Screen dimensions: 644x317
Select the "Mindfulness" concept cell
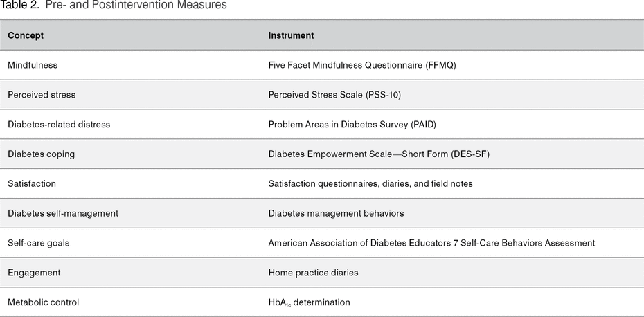point(33,65)
